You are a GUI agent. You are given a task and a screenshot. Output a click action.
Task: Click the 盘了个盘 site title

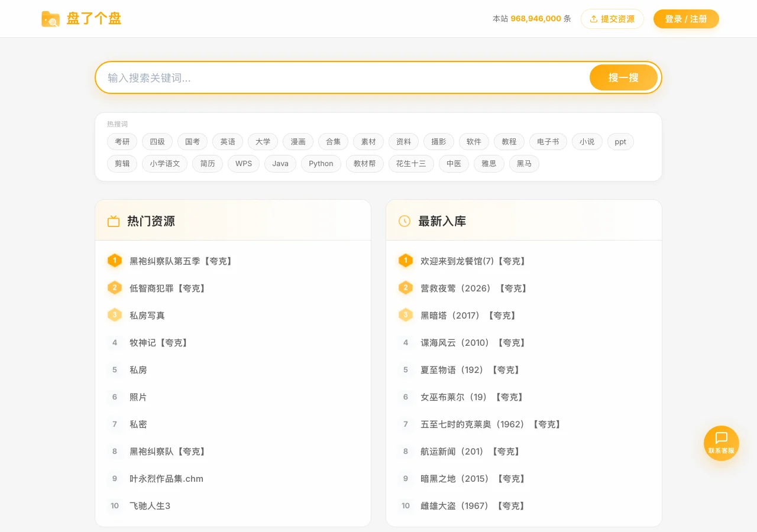point(94,19)
